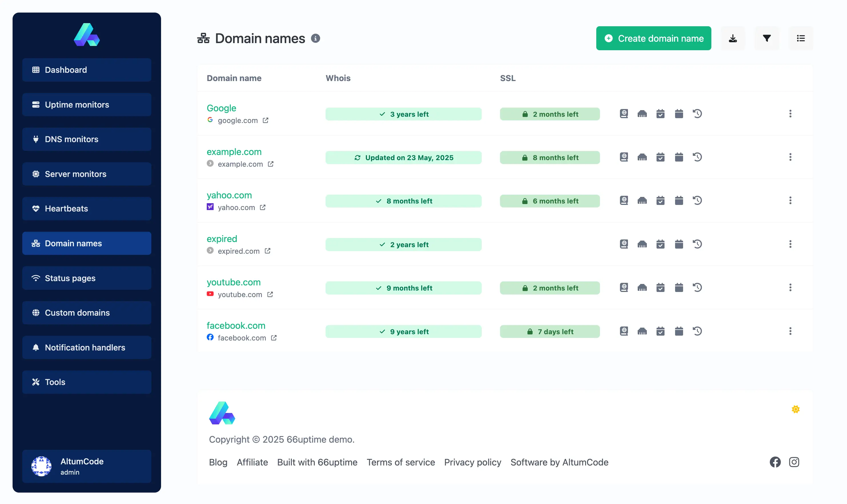The height and width of the screenshot is (504, 847).
Task: Open the Instagram social icon in the footer
Action: 794,462
